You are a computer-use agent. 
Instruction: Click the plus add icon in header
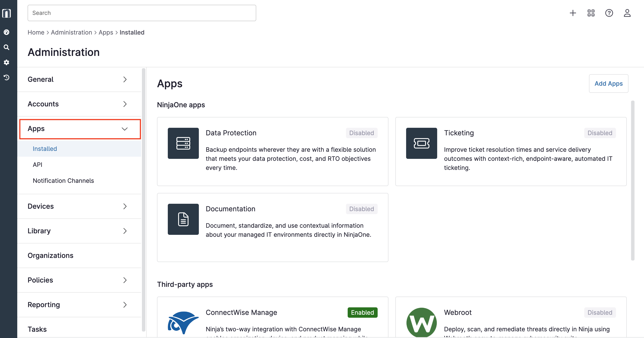[x=573, y=13]
